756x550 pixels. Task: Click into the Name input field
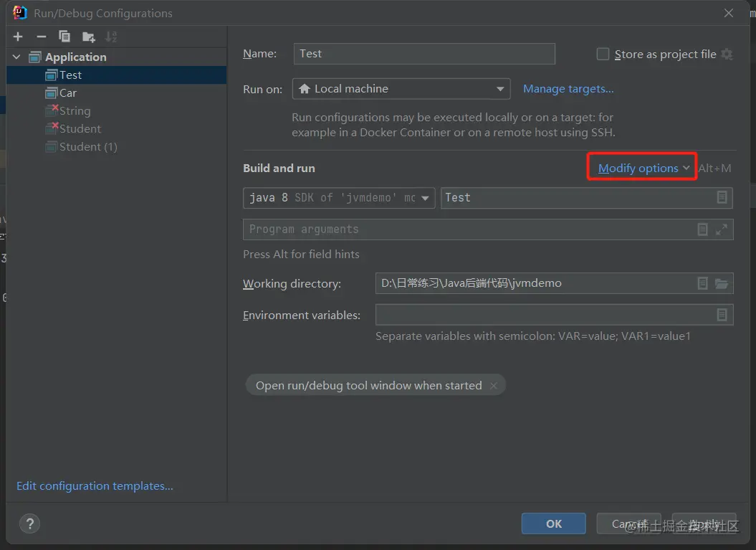click(x=424, y=54)
